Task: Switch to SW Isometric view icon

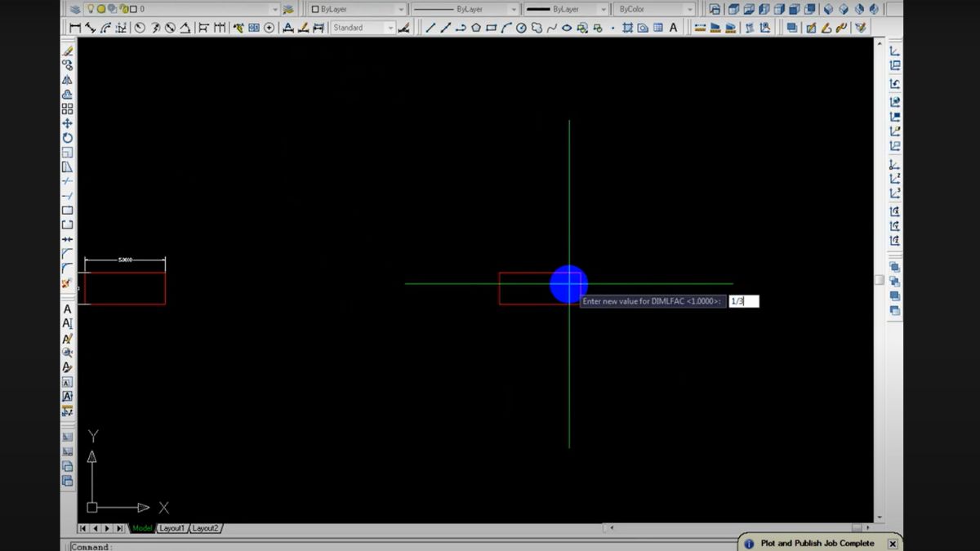Action: click(x=829, y=9)
